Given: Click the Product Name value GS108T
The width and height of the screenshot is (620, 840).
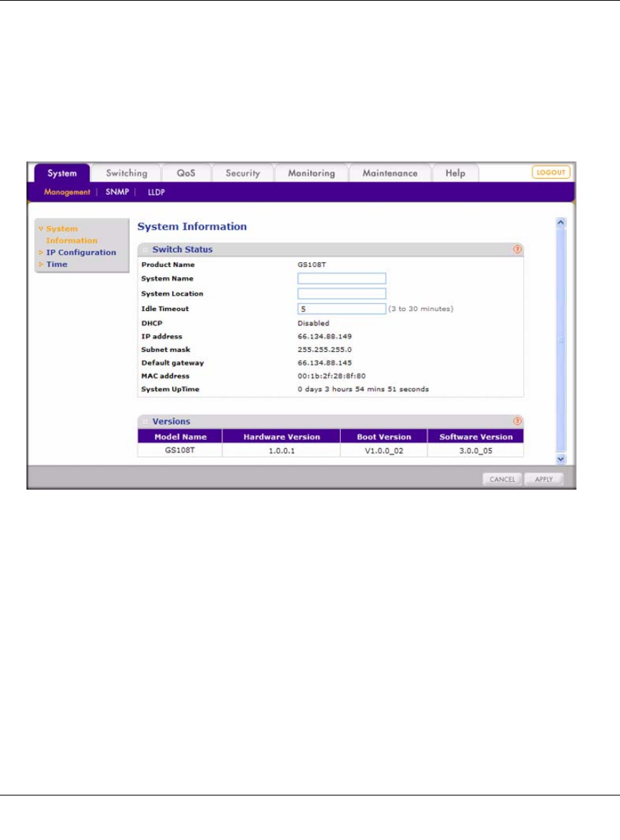Looking at the screenshot, I should 311,265.
